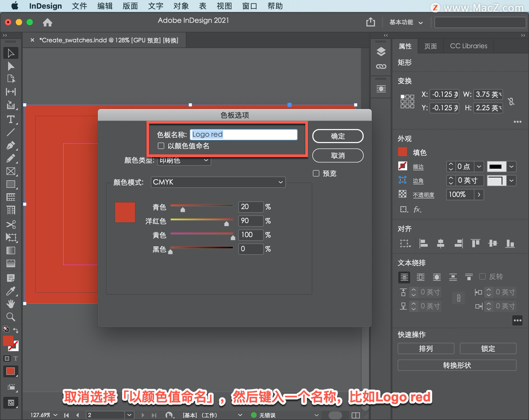Open the Layers panel icon
The image size is (529, 420).
coord(381,51)
